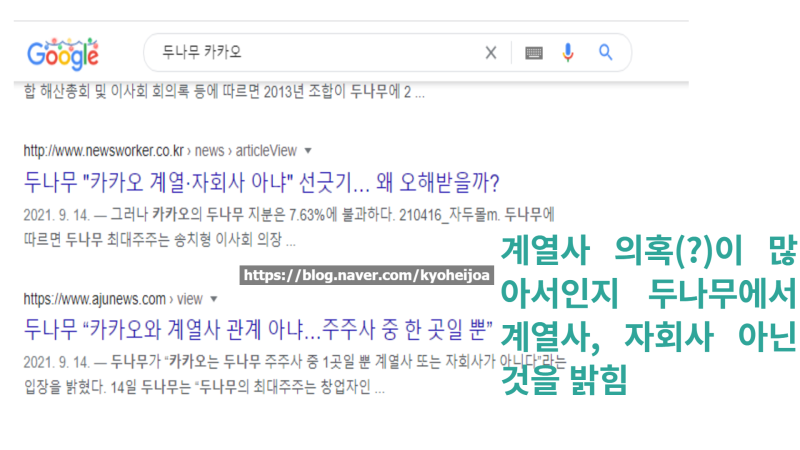The height and width of the screenshot is (450, 800).
Task: Open article 두나무 "카카오와 계열사 관계 아냐"
Action: pos(258,330)
